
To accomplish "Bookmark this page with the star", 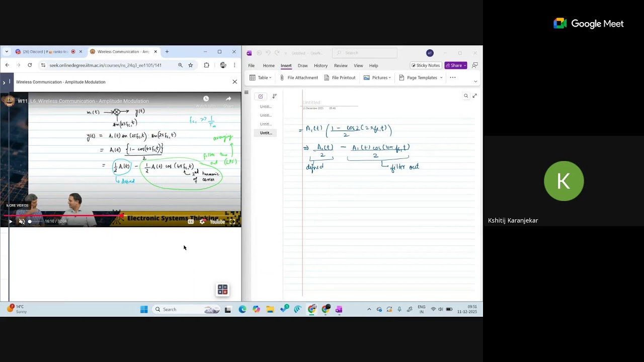I will click(191, 65).
